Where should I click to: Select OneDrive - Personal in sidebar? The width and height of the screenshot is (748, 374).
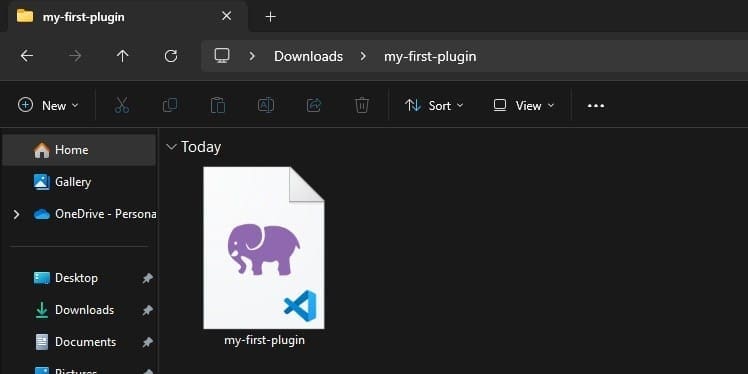94,214
